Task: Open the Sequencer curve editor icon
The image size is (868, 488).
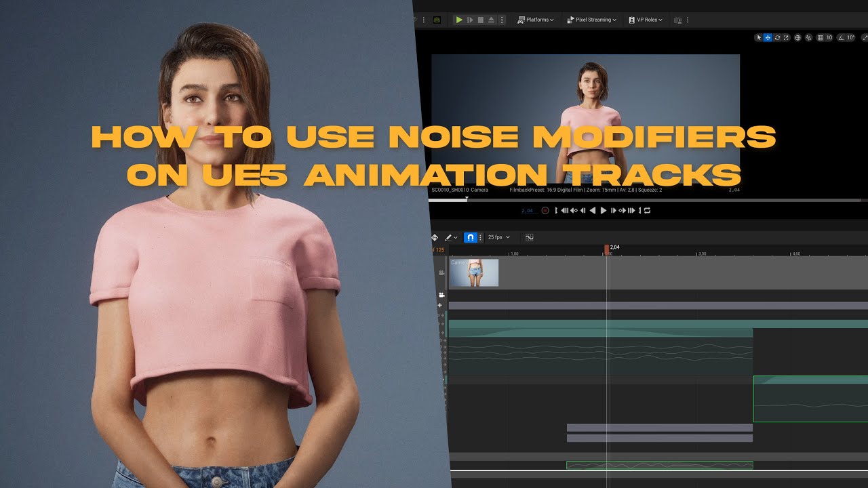Action: coord(529,237)
